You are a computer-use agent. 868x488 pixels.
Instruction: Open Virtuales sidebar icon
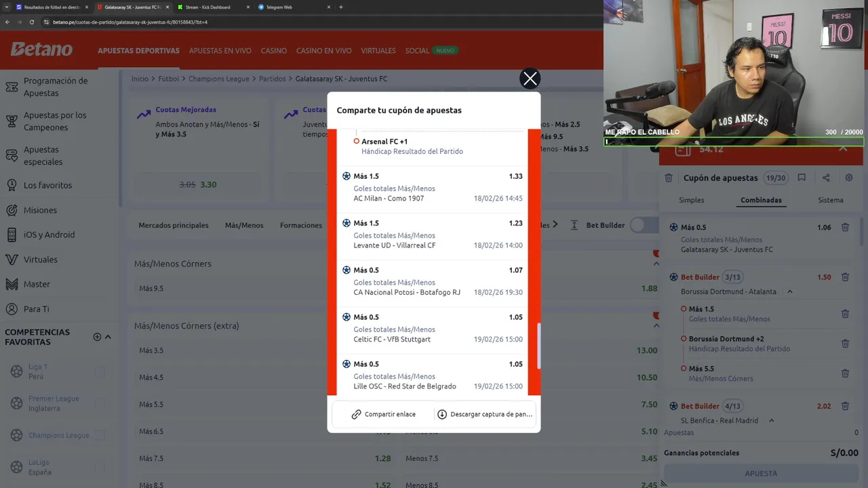pos(12,260)
